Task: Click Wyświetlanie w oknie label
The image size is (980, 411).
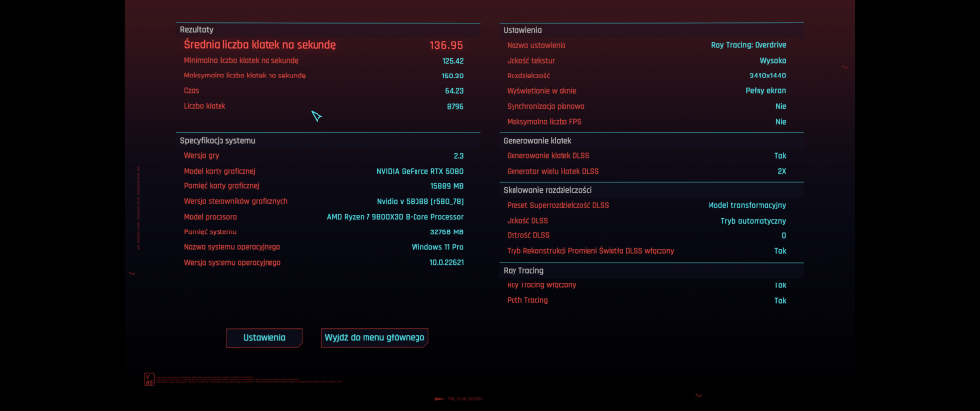Action: [x=542, y=91]
